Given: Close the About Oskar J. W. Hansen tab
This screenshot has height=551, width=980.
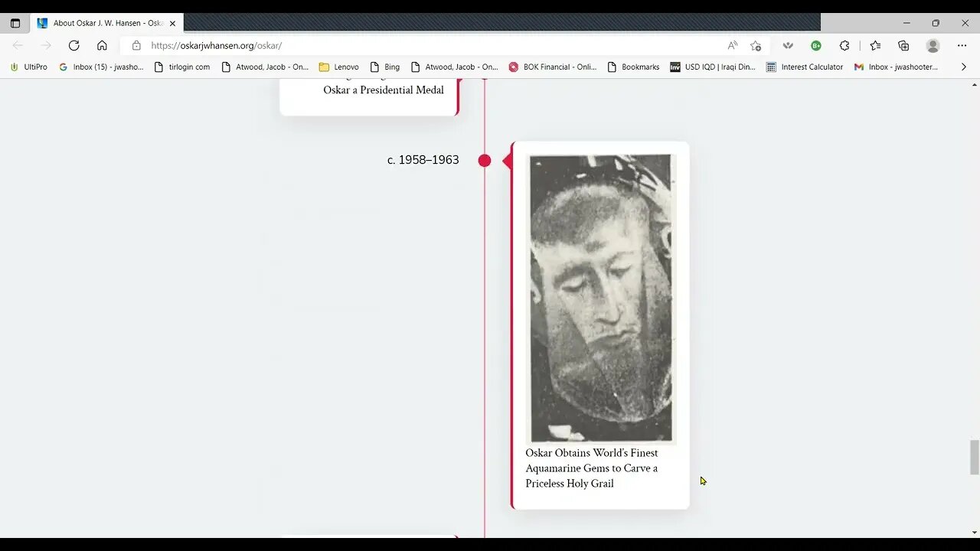Looking at the screenshot, I should coord(172,23).
